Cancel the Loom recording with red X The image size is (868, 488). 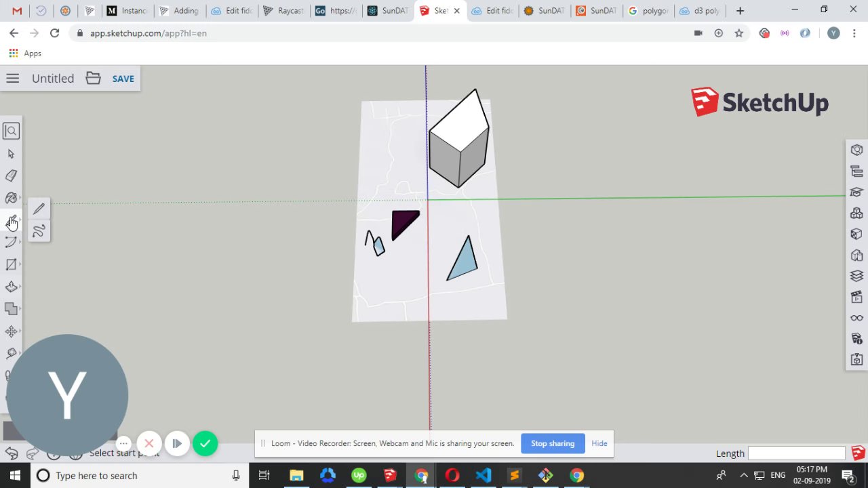149,444
